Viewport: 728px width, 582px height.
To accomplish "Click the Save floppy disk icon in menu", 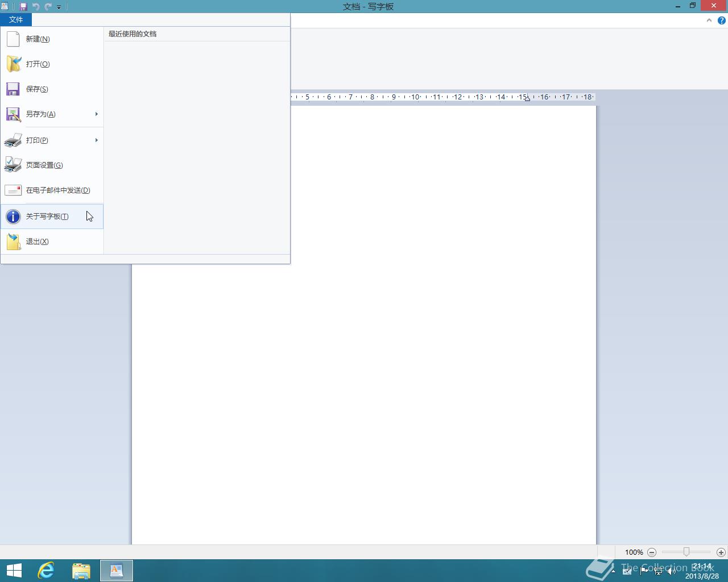I will click(x=13, y=89).
